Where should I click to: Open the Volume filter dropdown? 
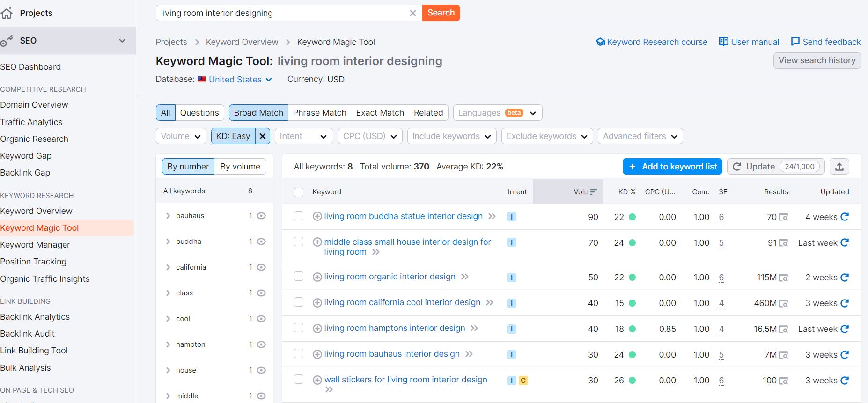(x=181, y=136)
